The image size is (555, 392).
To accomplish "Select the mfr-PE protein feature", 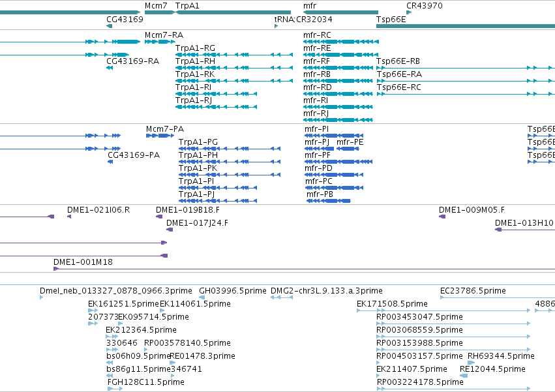I will pos(348,149).
